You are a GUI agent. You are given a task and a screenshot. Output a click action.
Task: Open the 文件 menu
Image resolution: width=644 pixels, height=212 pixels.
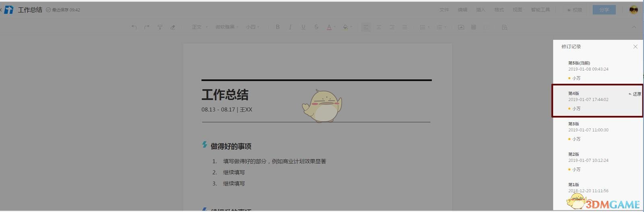(x=444, y=10)
